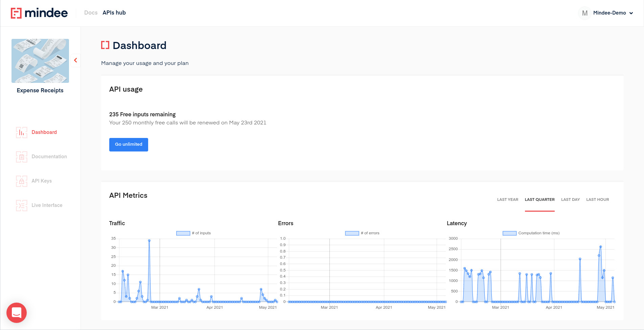
Task: Collapse the sidebar with the chevron arrow
Action: coord(75,60)
